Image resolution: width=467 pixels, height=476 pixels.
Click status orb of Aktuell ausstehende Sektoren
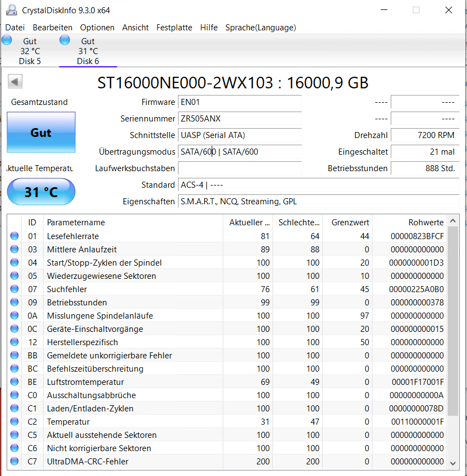(14, 435)
